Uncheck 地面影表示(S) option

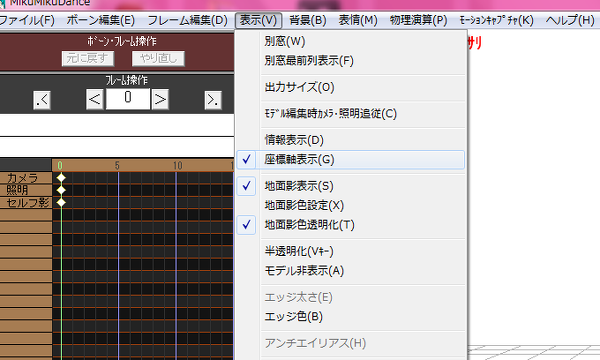click(x=351, y=186)
